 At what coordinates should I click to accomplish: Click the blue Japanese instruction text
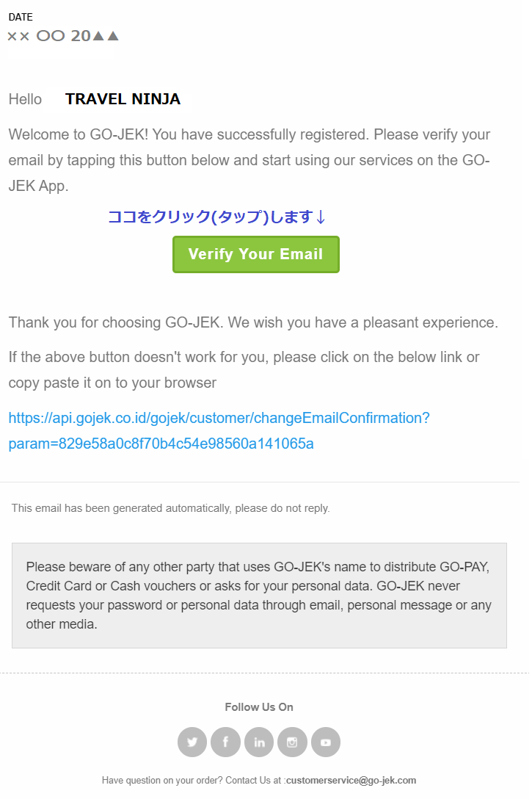point(216,217)
